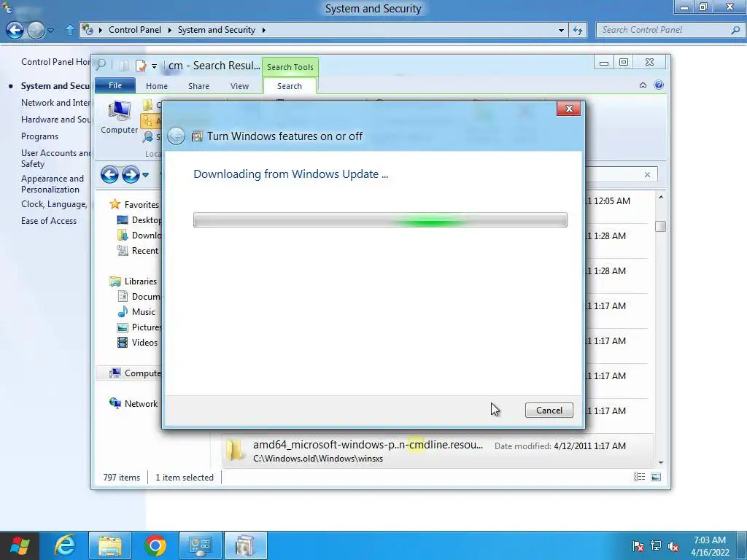Launch Google Chrome from the taskbar

coord(155,545)
